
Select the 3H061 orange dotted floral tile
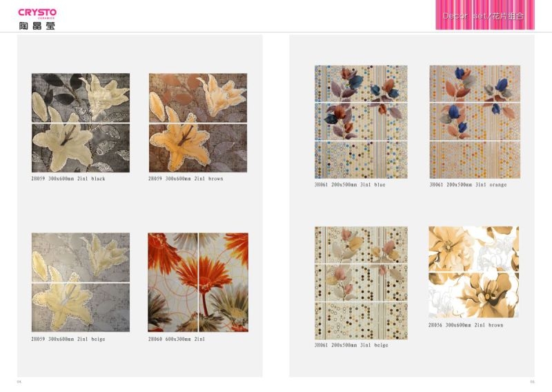475,122
